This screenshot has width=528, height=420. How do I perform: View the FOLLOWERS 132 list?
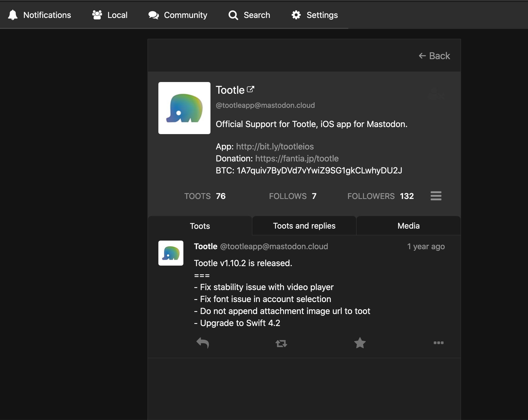tap(380, 196)
